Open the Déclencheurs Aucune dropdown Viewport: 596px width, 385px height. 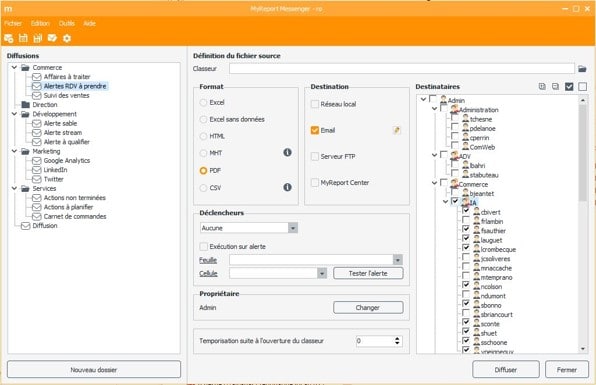pos(293,228)
